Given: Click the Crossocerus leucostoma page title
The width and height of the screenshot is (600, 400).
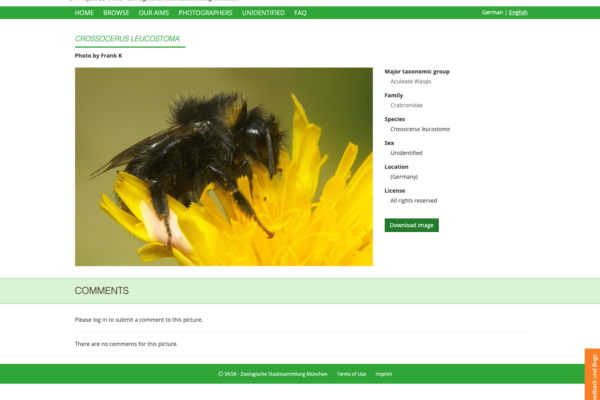Looking at the screenshot, I should click(x=127, y=39).
